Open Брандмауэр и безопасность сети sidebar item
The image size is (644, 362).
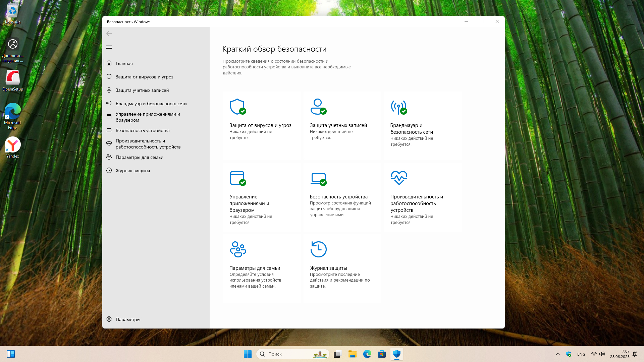click(x=151, y=104)
